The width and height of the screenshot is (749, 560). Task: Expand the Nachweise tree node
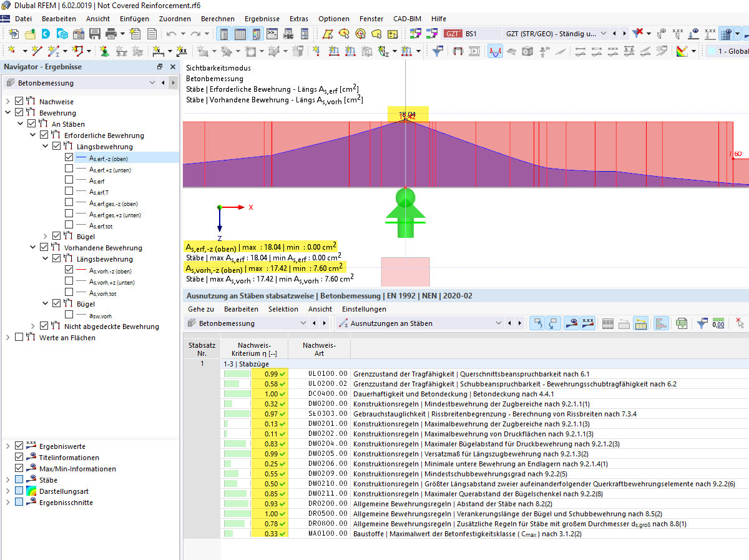click(x=8, y=101)
